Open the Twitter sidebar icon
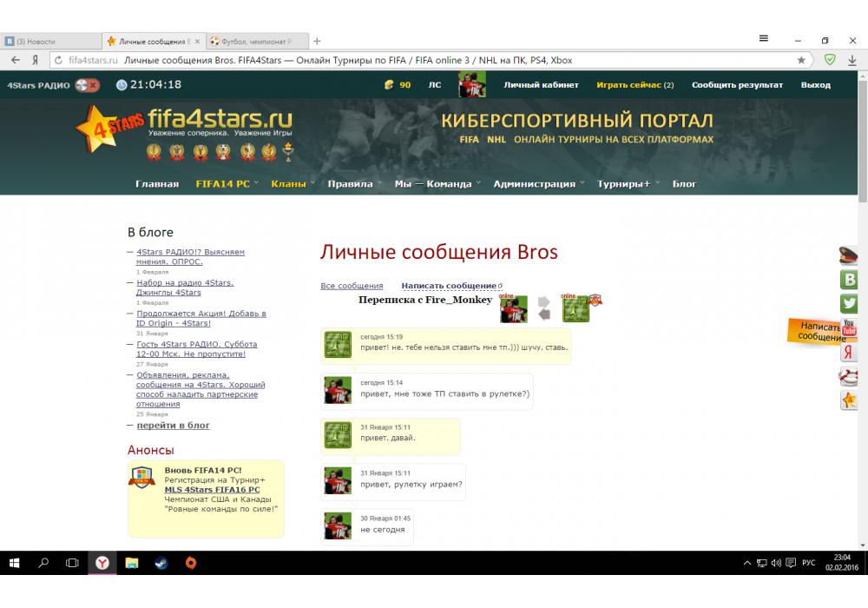This screenshot has height=608, width=868. coord(849,303)
